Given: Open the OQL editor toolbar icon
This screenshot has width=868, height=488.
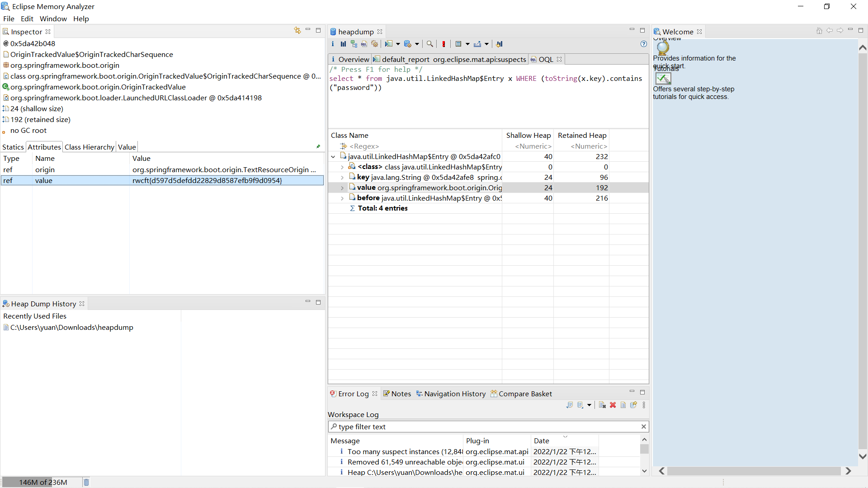Looking at the screenshot, I should (364, 44).
